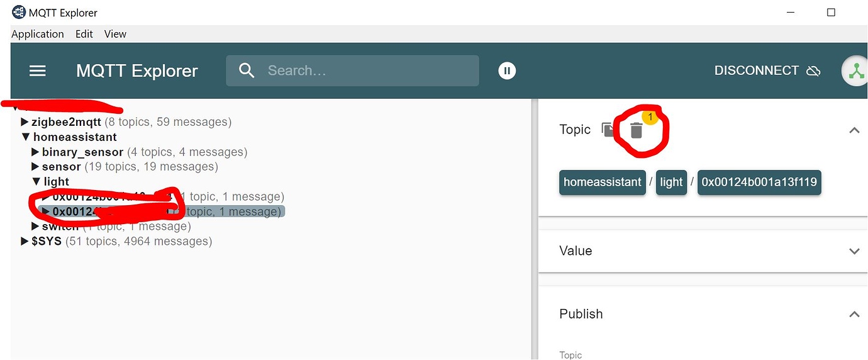Open the green connection avatar icon
Screen dimensions: 868x360
pos(855,72)
